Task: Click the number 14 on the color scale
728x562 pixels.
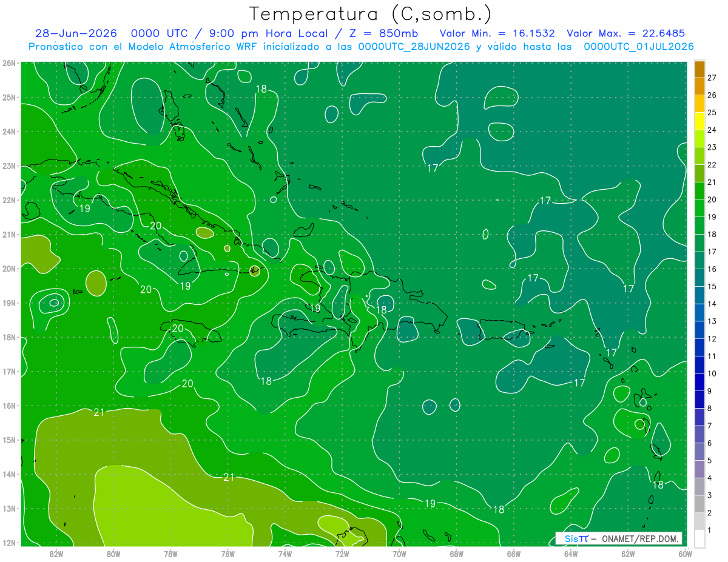Action: point(712,304)
